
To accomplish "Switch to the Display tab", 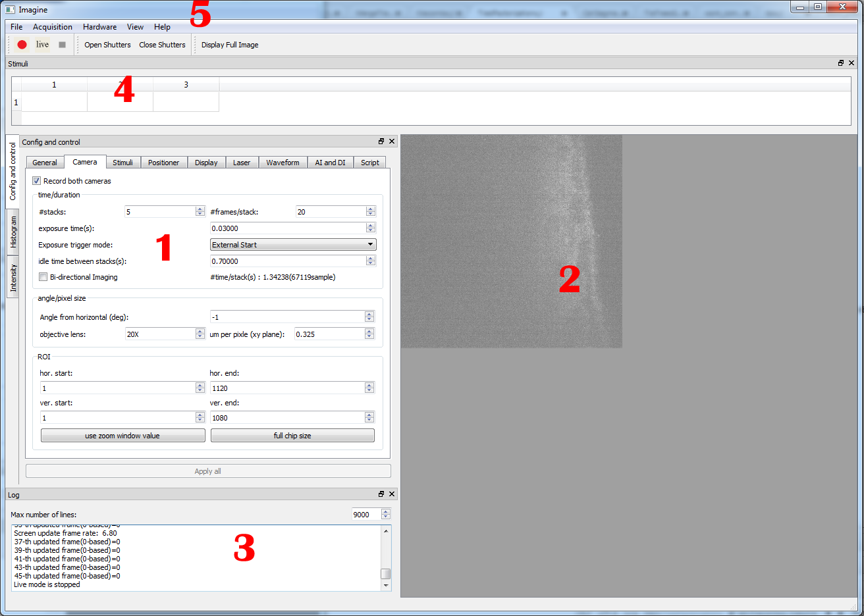I will (206, 163).
